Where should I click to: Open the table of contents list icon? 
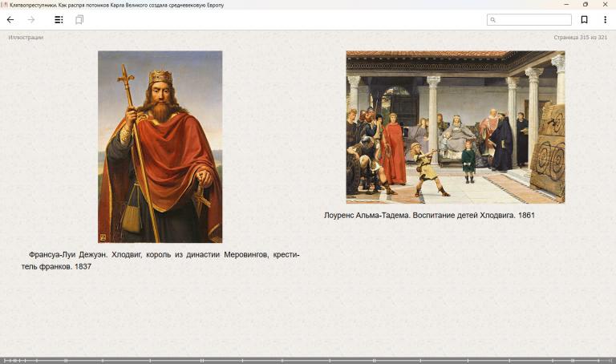click(x=59, y=19)
